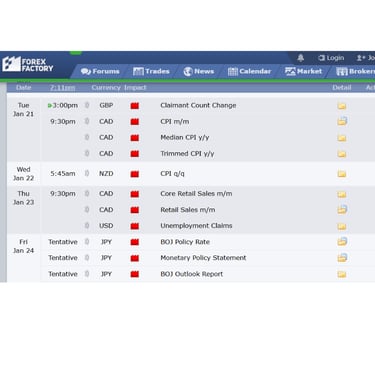Toggle alert marker for Trimmed CPI y/y row

click(87, 153)
